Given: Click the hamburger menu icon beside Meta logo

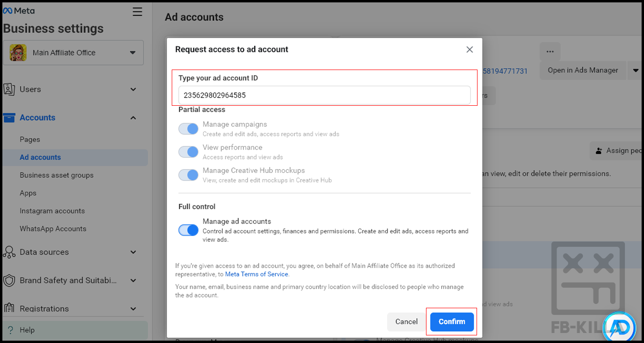Looking at the screenshot, I should [x=137, y=12].
